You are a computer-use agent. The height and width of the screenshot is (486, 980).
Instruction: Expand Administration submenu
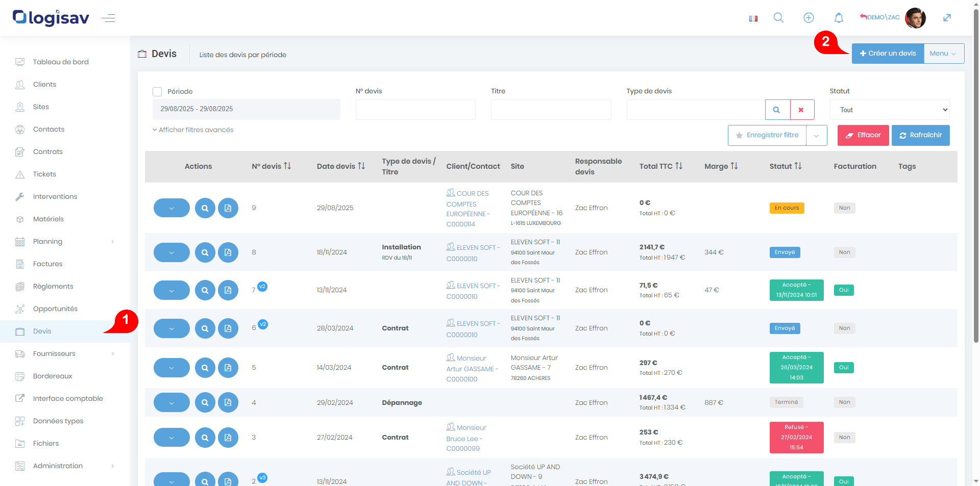(65, 466)
